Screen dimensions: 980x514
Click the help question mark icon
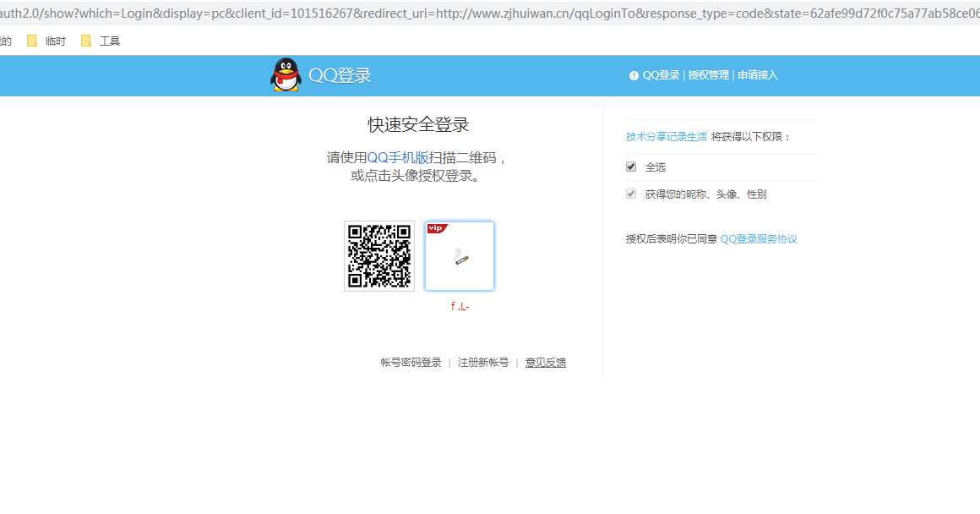634,75
